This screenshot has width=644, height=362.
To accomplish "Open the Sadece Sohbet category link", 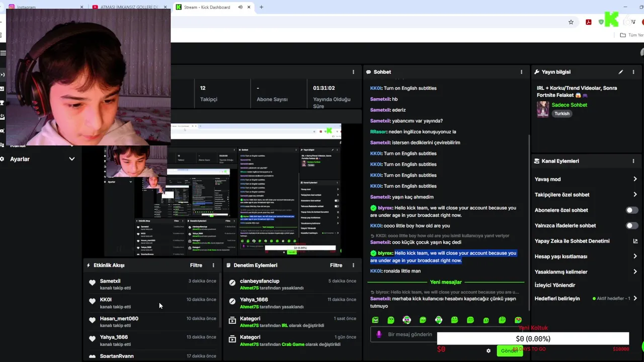I will (x=570, y=105).
